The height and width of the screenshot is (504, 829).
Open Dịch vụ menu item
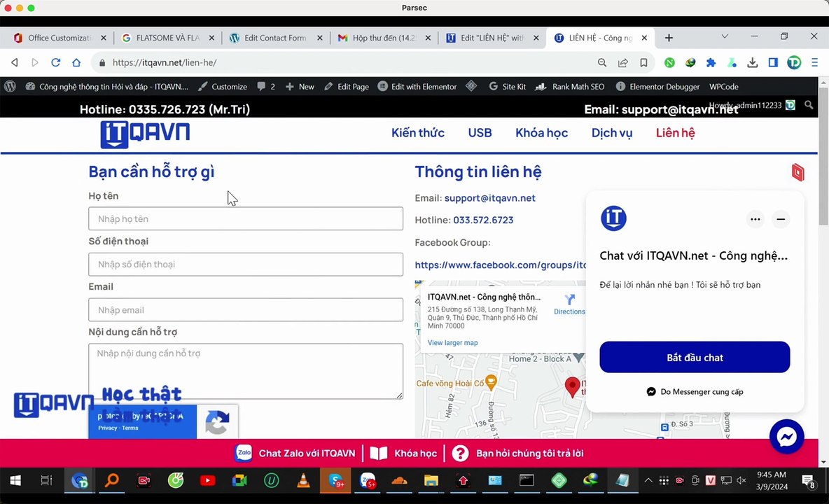coord(612,133)
